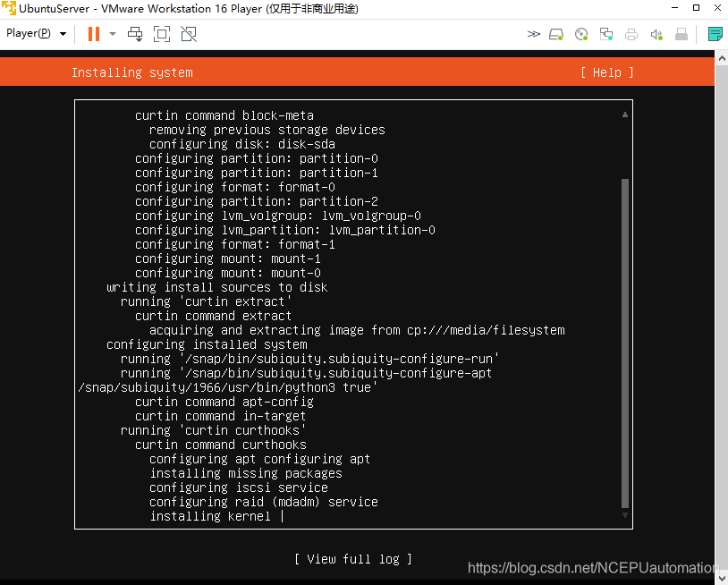Viewport: 728px width, 585px height.
Task: Click the install log scroll down arrow
Action: click(625, 515)
